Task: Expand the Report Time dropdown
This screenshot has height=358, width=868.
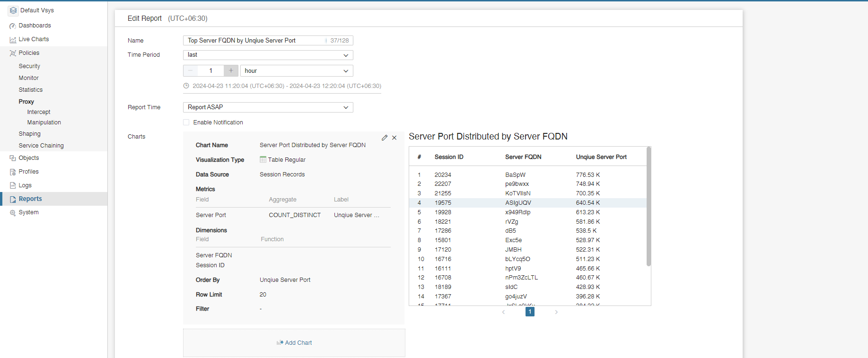Action: pyautogui.click(x=268, y=107)
